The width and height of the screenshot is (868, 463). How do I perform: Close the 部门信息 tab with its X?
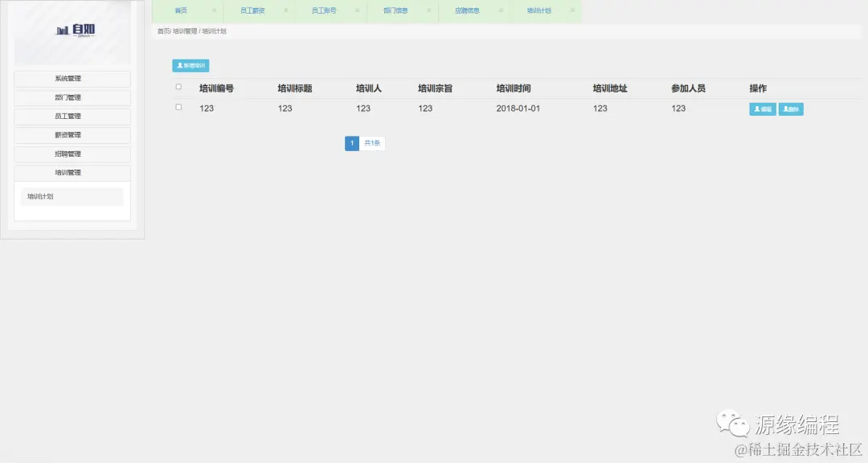(429, 10)
